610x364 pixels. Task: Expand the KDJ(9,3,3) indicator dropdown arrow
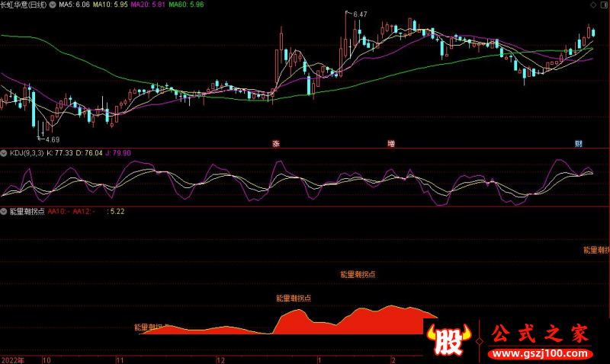pos(4,153)
